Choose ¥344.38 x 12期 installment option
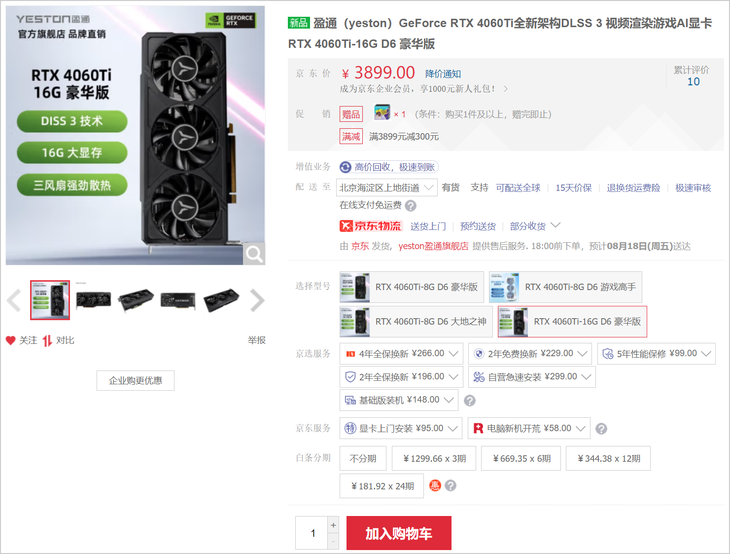 tap(608, 459)
